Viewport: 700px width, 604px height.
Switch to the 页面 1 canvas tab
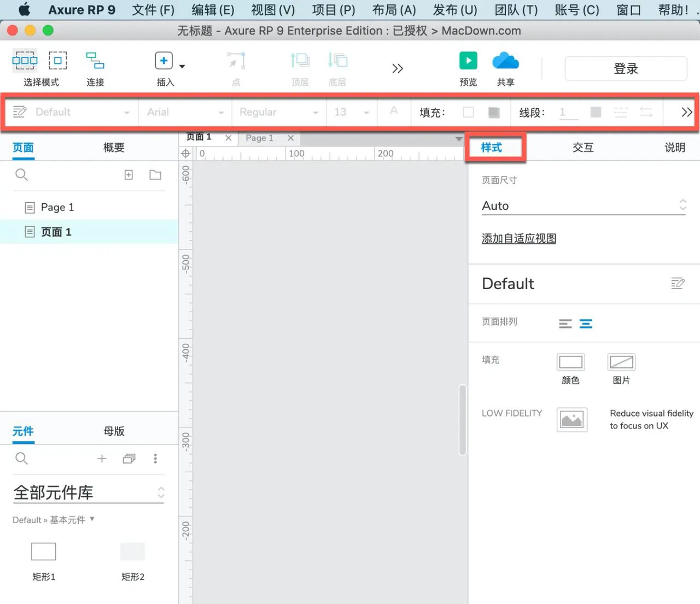(x=199, y=137)
